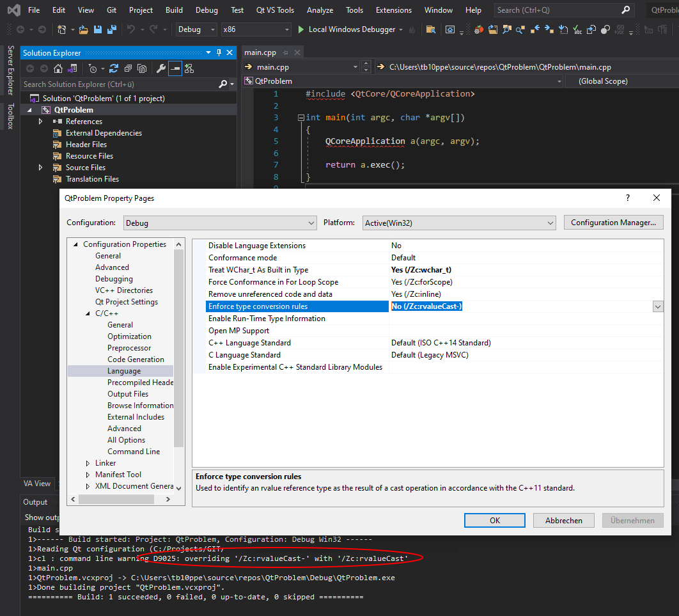Click Sync with Active Document icon

coord(114,68)
